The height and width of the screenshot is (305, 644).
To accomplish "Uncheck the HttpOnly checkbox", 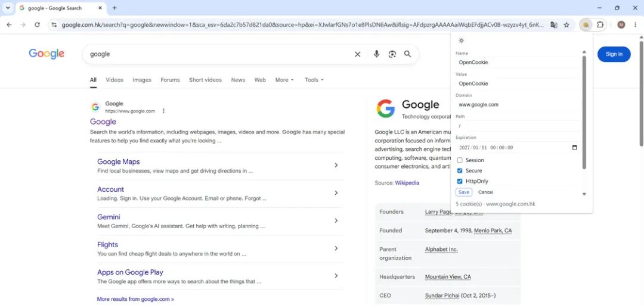I will click(460, 181).
